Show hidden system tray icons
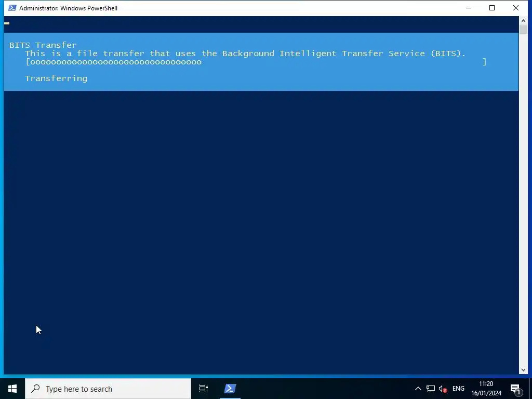Viewport: 532px width, 399px height. (x=418, y=389)
